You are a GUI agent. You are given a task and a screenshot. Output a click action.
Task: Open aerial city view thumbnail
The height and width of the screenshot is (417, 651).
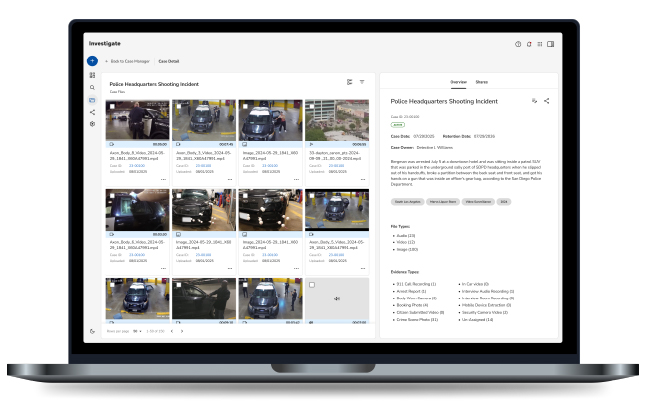(x=337, y=120)
